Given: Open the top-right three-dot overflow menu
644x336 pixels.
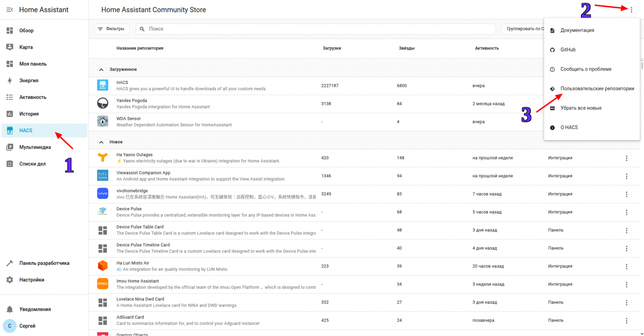Looking at the screenshot, I should [631, 10].
